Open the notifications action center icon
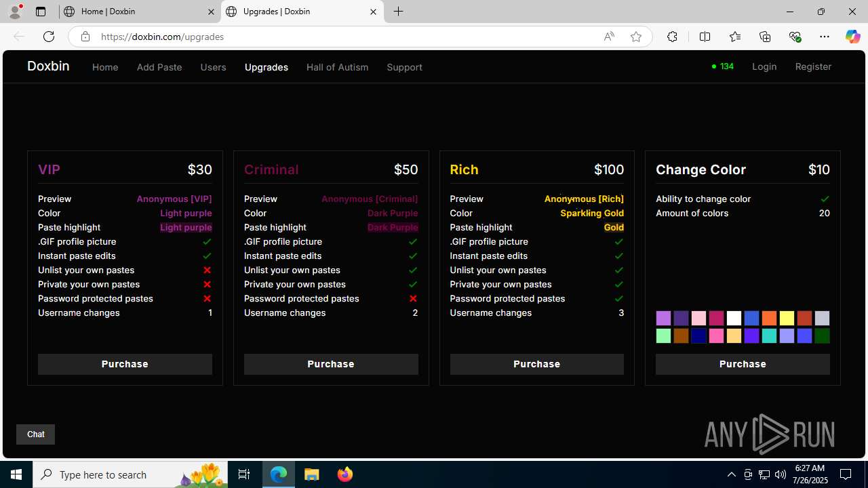The width and height of the screenshot is (868, 488). (x=846, y=474)
